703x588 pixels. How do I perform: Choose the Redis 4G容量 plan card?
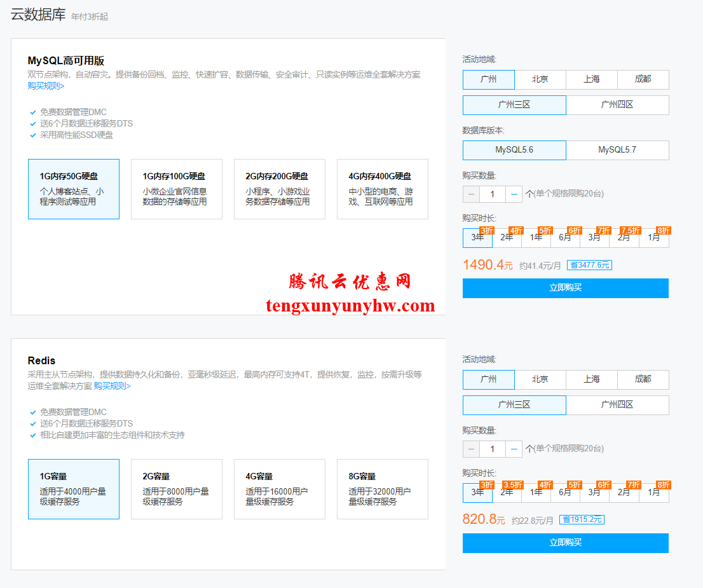click(279, 489)
